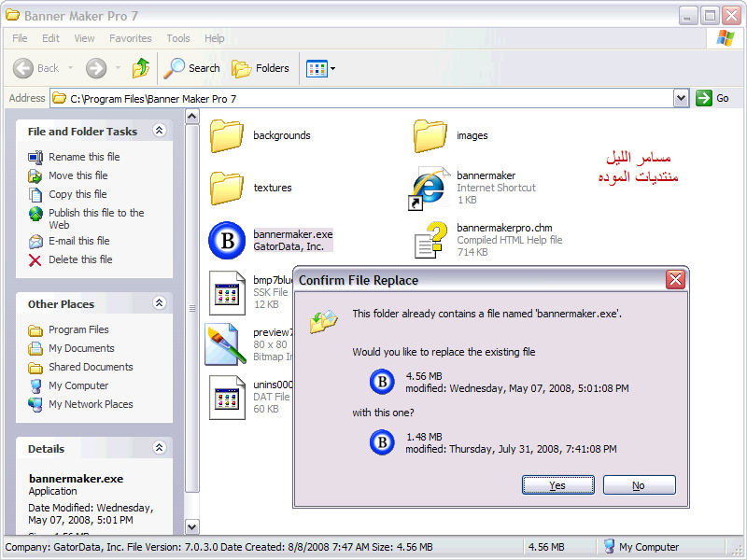Screen dimensions: 747x560
Task: Click E-mail this file
Action: [79, 241]
